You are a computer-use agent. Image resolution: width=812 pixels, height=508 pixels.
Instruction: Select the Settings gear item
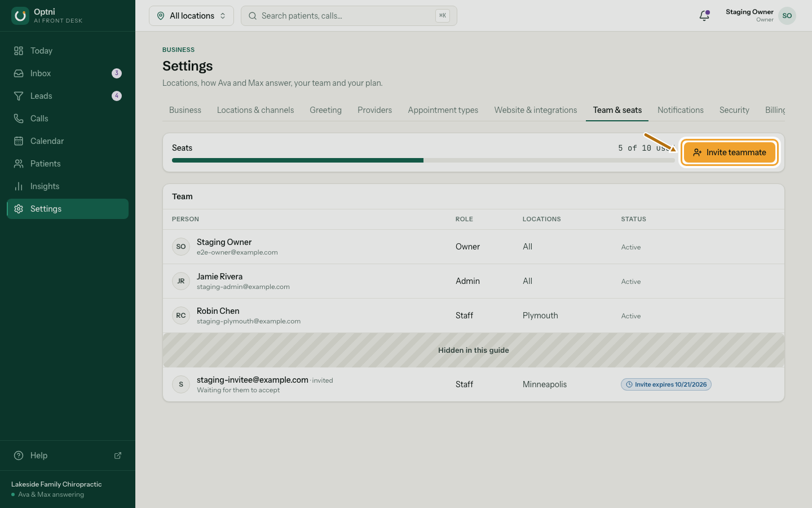coord(68,209)
